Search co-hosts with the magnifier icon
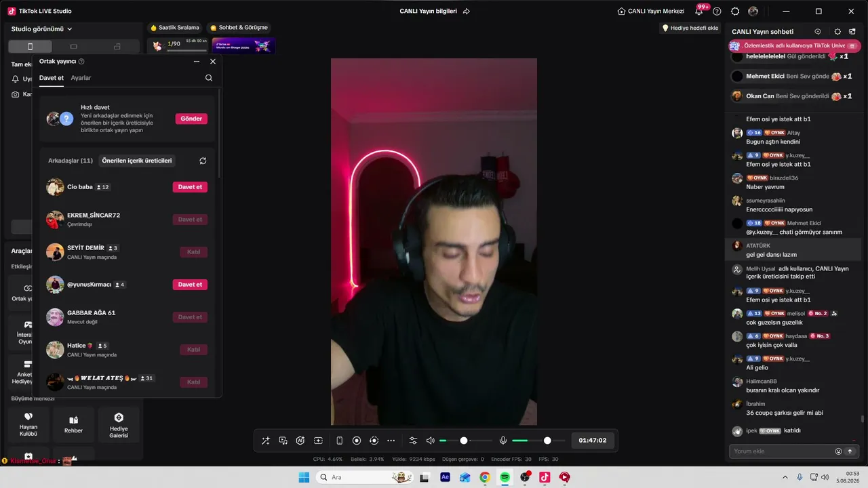 (x=209, y=78)
